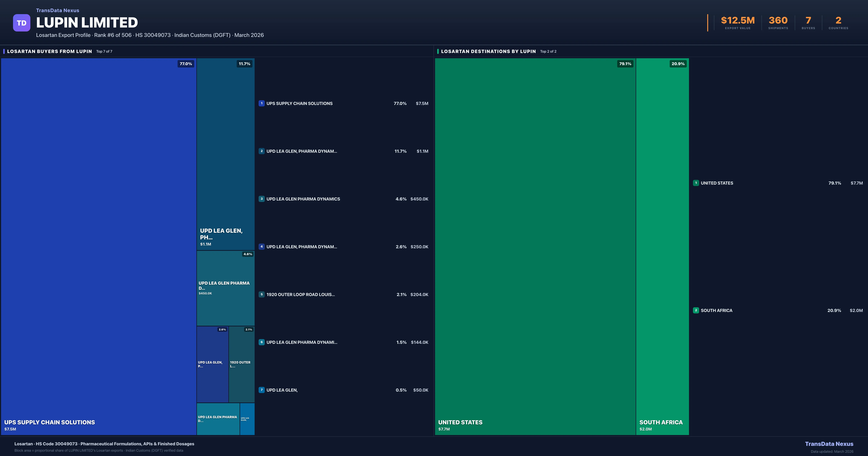The image size is (868, 456).
Task: Click rank badge 5 for 1920 Outer Loop Road
Action: pyautogui.click(x=261, y=294)
